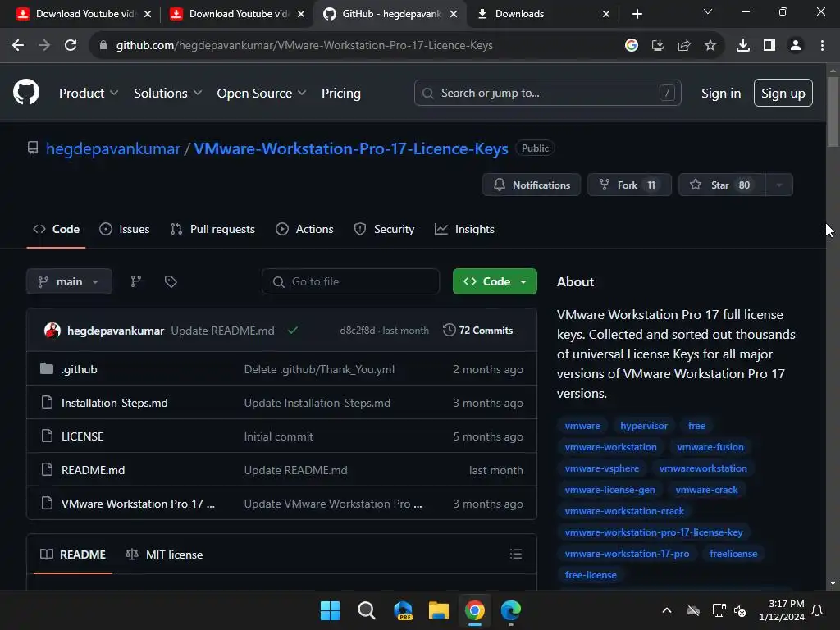Open Chrome tab search chevron

point(708,11)
